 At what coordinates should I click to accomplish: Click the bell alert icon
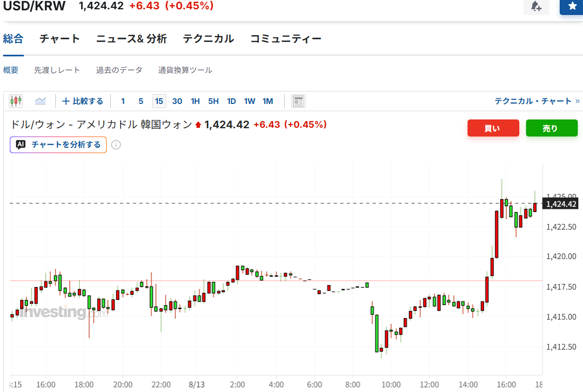536,6
